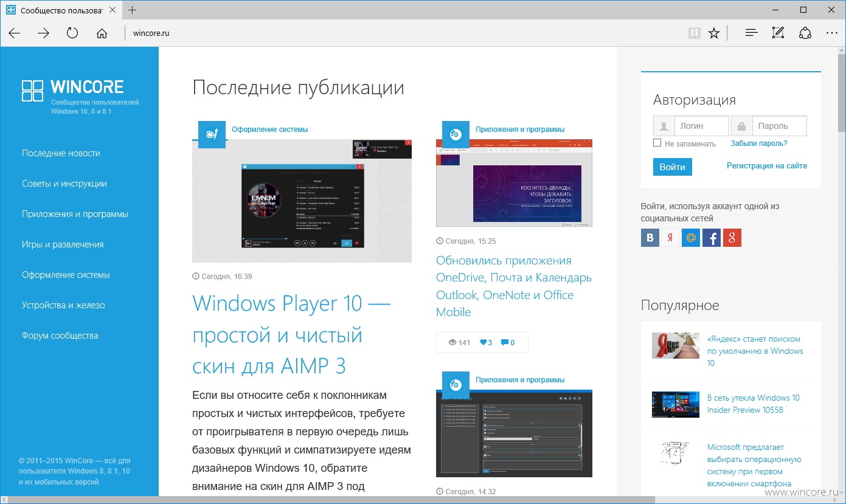Screen dimensions: 846x504
Task: Click the eye views counter 141
Action: (459, 342)
